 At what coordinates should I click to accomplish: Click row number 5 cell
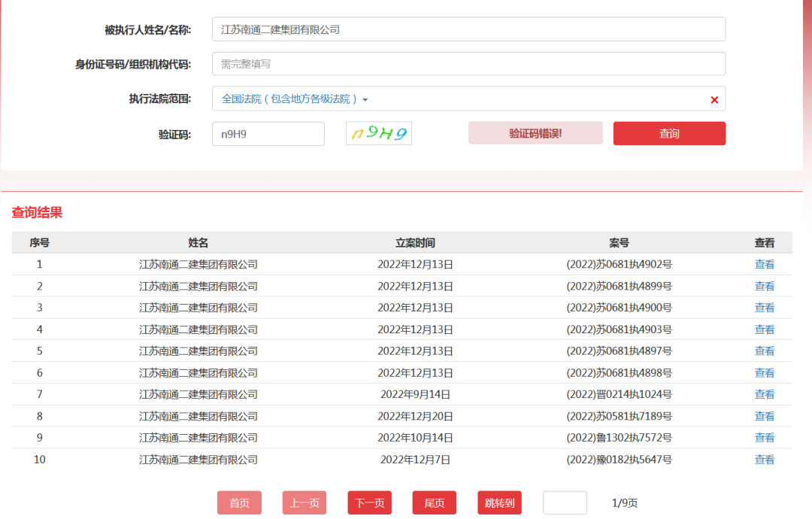pos(39,351)
